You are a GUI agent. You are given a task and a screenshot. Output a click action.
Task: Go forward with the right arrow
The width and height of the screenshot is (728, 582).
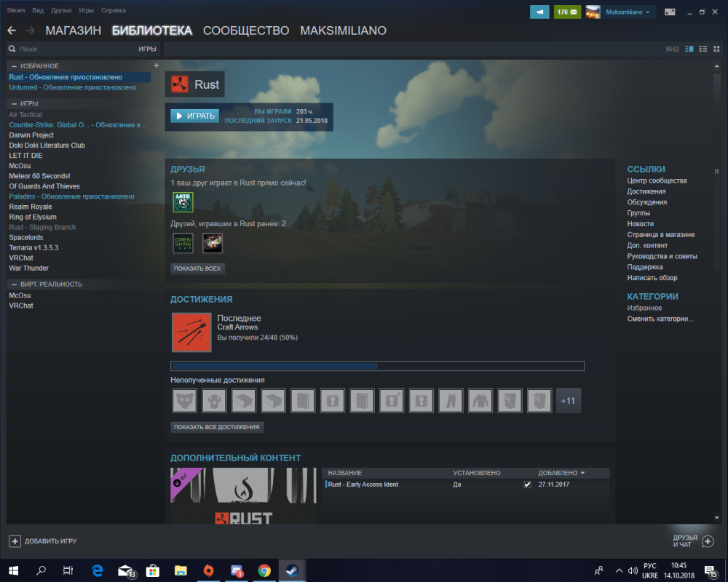[31, 31]
